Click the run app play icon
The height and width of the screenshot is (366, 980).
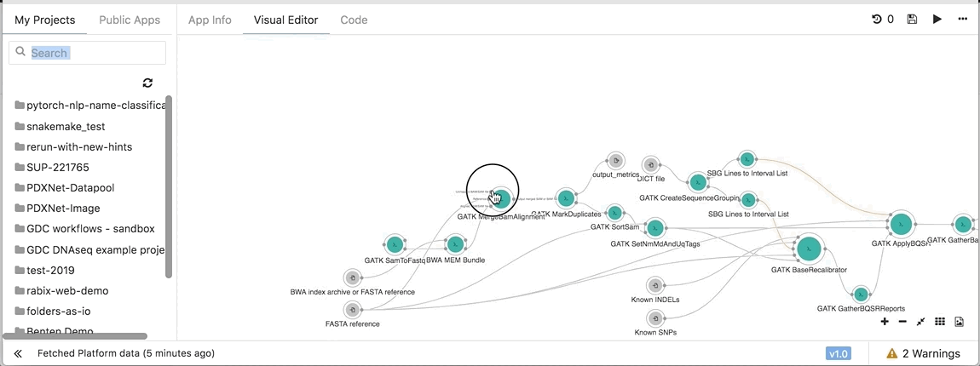coord(937,20)
